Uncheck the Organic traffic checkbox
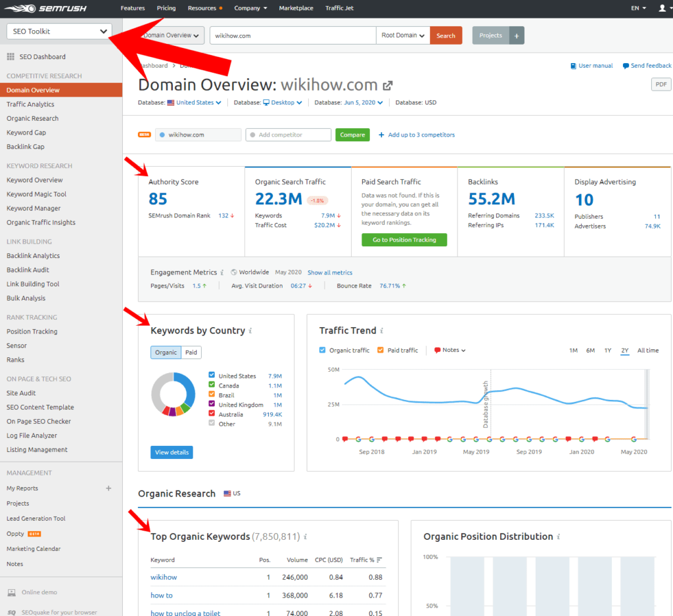Screen dimensions: 673x616 (322, 350)
